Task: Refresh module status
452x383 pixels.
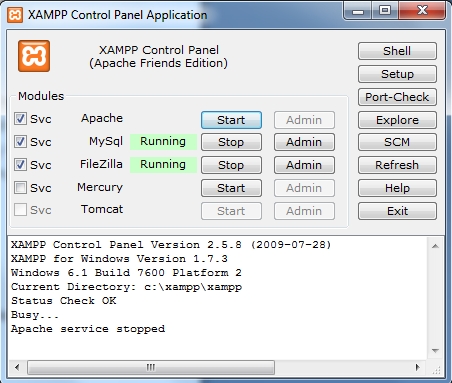Action: point(397,165)
